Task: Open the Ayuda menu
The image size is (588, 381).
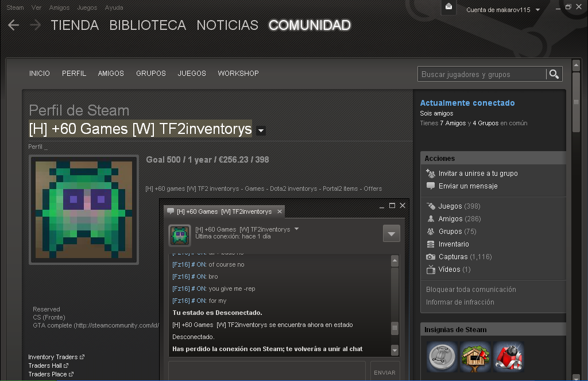Action: tap(114, 7)
